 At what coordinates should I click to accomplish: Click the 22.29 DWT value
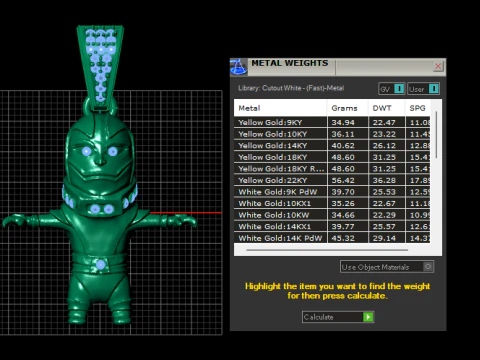coord(384,215)
